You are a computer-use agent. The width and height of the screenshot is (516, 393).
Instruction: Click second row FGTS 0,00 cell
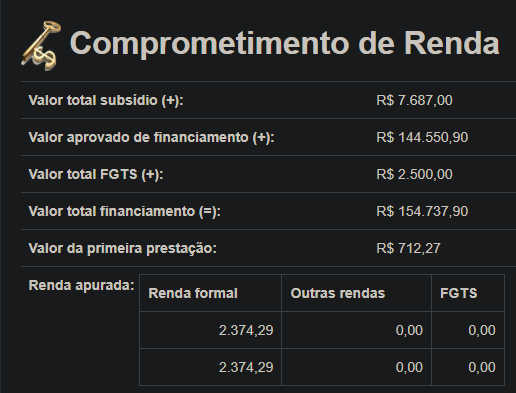468,367
